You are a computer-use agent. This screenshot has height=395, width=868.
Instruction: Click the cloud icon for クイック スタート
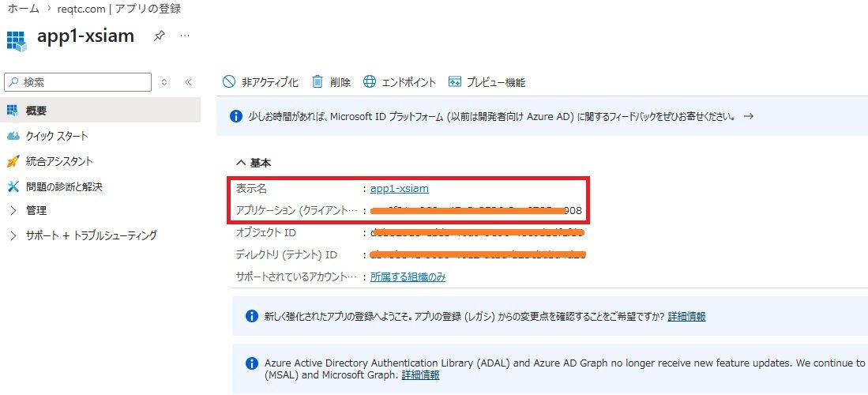[x=13, y=136]
